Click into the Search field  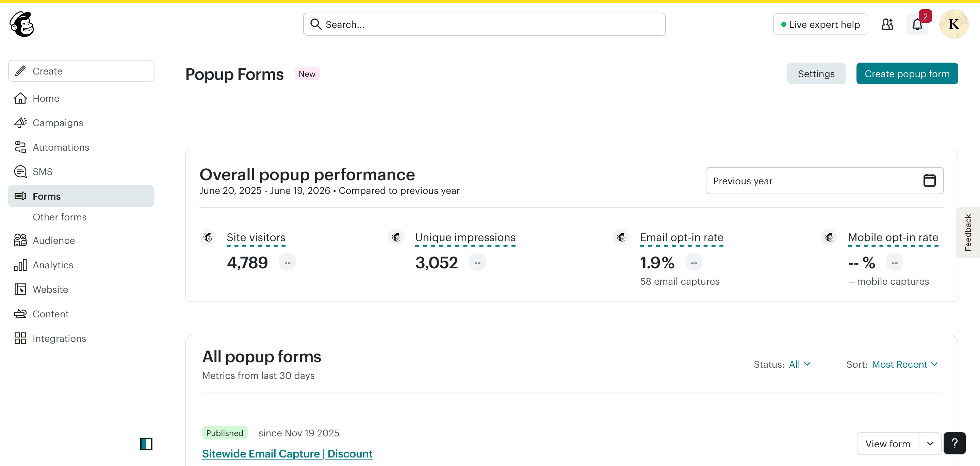click(484, 24)
